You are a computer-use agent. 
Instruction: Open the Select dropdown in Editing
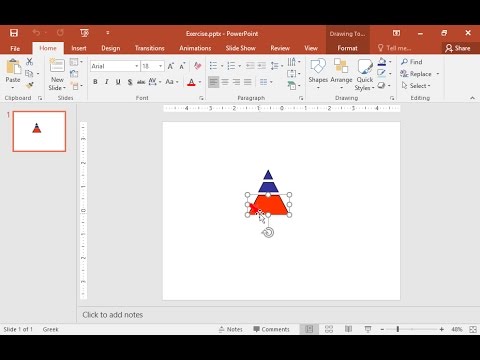click(x=416, y=86)
